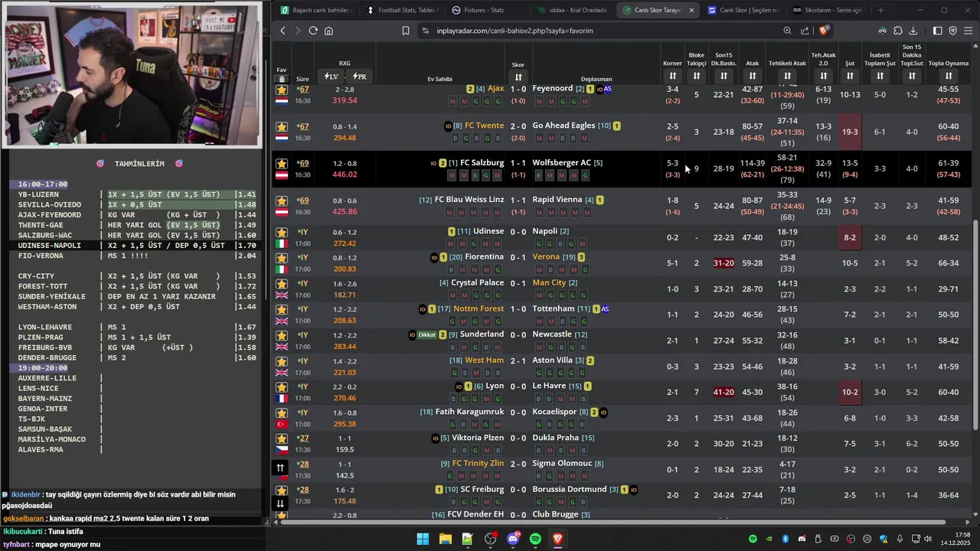Sort the table by the Skor column
The height and width of the screenshot is (551, 980).
click(518, 77)
